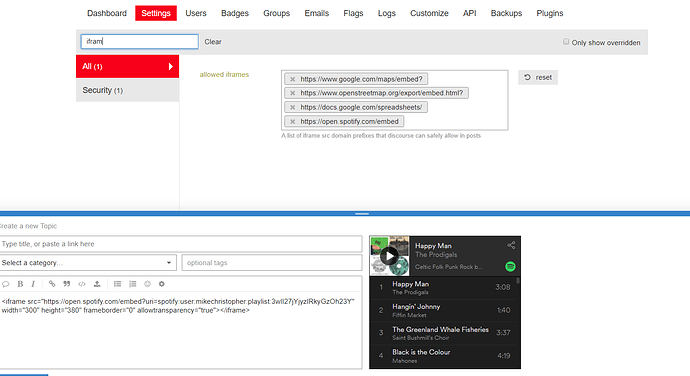Viewport: 690px width, 376px height.
Task: Click the allowed iframes setting label
Action: (224, 74)
